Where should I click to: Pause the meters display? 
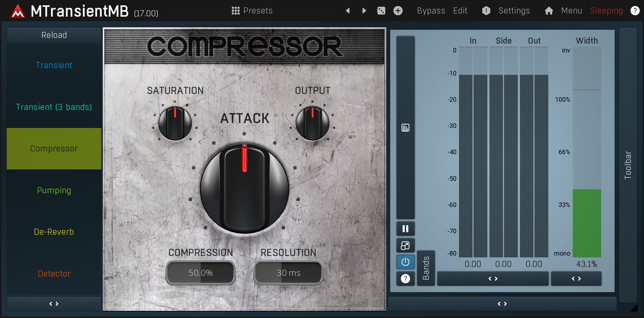405,229
